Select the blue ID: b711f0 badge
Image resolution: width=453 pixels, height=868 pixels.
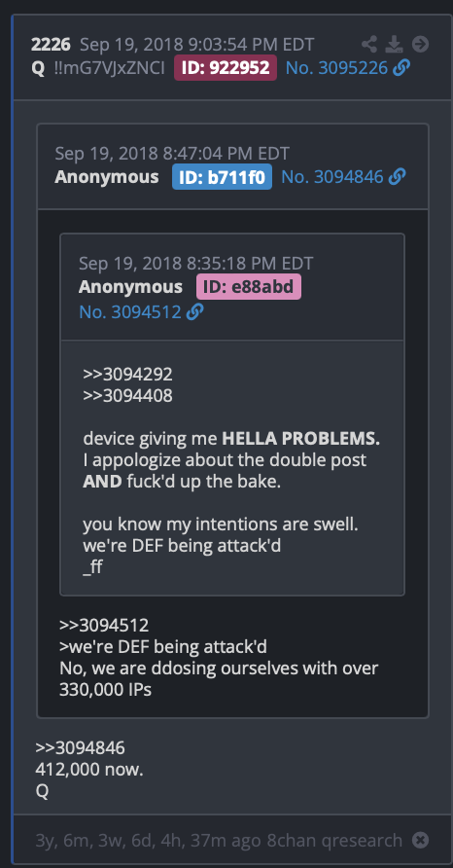pyautogui.click(x=222, y=177)
